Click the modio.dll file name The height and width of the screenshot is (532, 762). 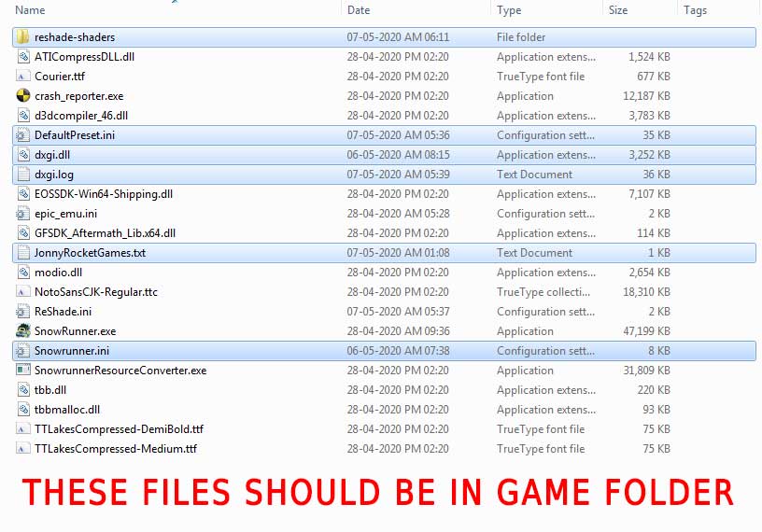pyautogui.click(x=58, y=273)
